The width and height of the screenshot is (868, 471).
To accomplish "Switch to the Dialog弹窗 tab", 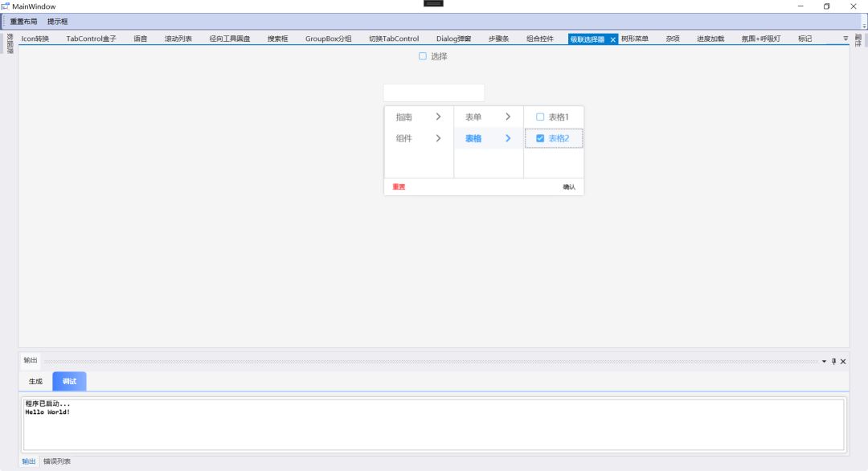I will (453, 39).
